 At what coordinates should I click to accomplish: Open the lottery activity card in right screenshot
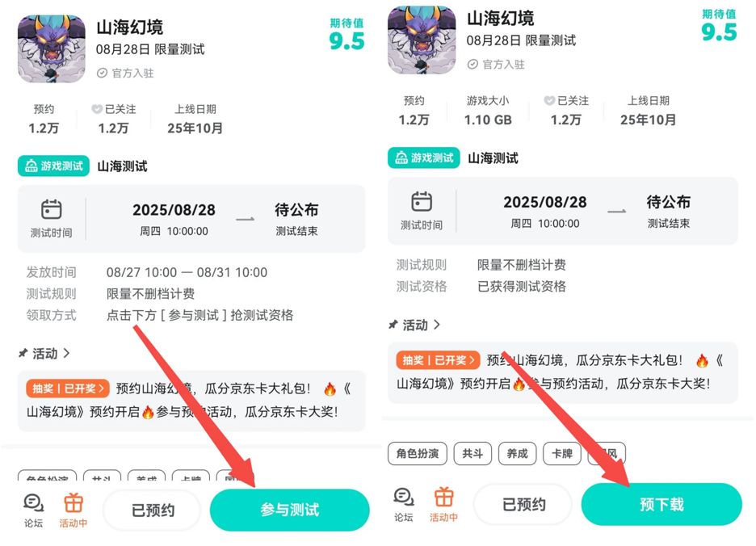[x=563, y=372]
